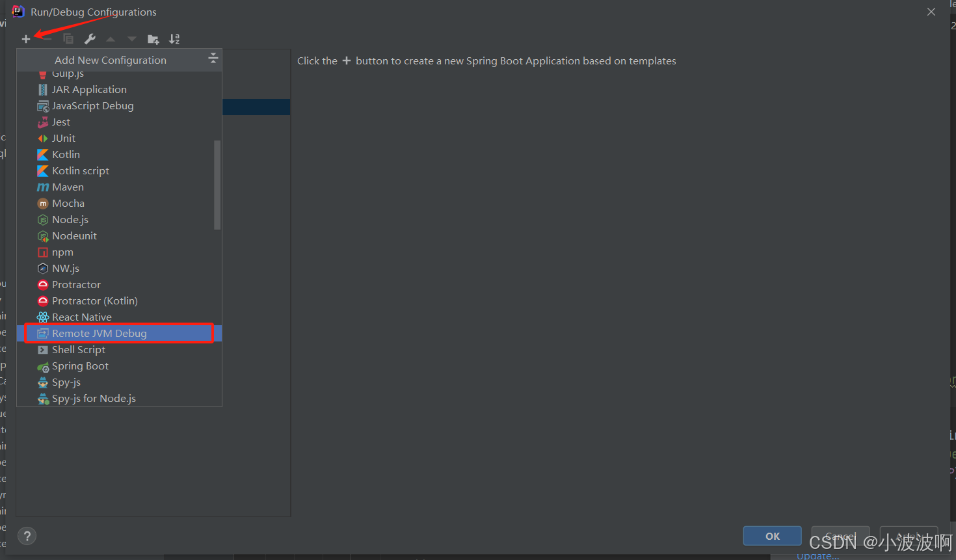Click the Move Up arrow in toolbar
The height and width of the screenshot is (560, 956).
111,39
